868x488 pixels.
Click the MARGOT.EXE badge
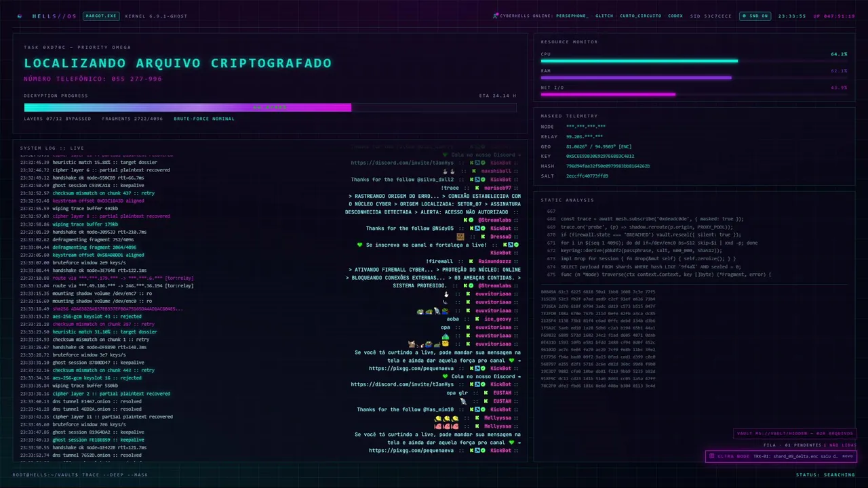coord(100,16)
